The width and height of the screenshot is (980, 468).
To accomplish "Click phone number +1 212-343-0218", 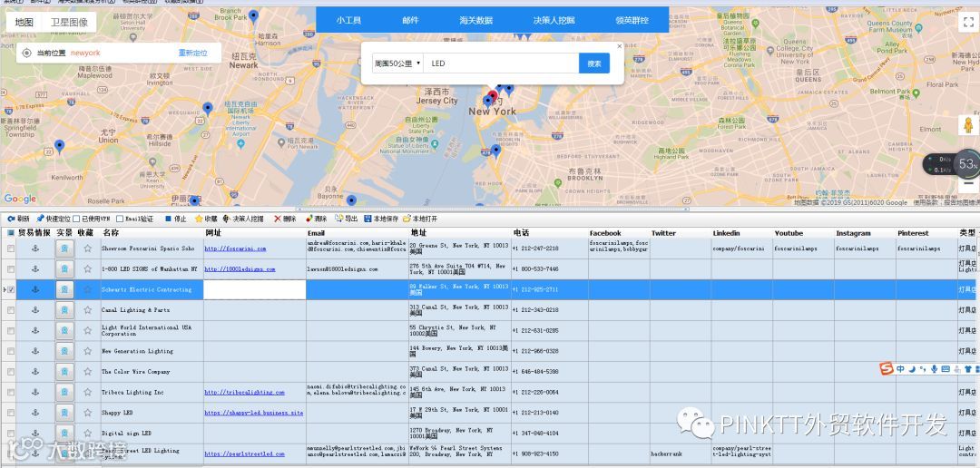I will coord(535,310).
